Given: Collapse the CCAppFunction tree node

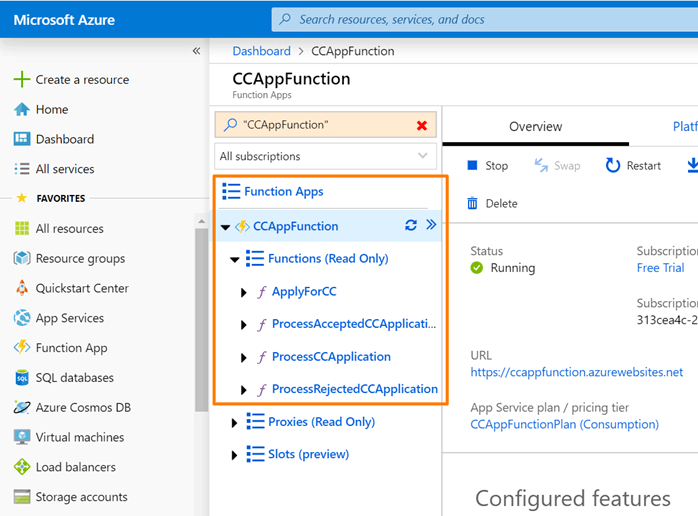Looking at the screenshot, I should 226,227.
